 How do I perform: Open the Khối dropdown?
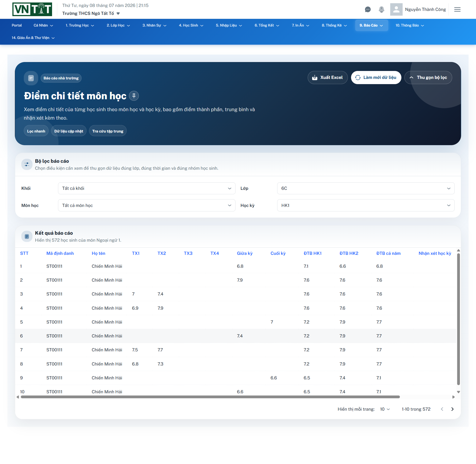click(147, 188)
